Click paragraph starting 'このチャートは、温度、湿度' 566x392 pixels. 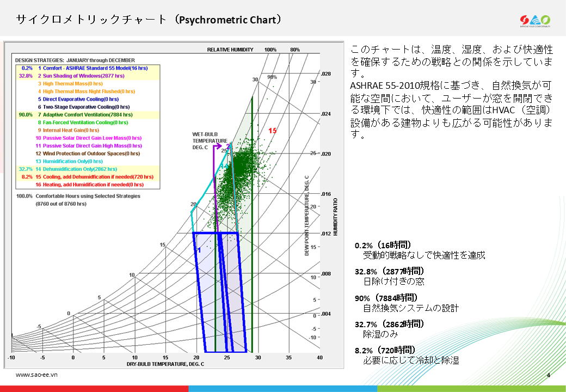[x=451, y=61]
